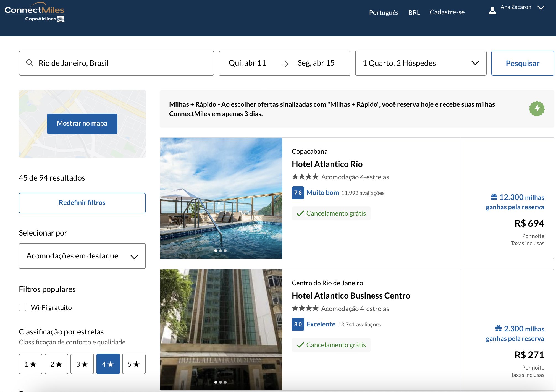
Task: Expand the Ana Zacaron account chevron
Action: (x=541, y=7)
